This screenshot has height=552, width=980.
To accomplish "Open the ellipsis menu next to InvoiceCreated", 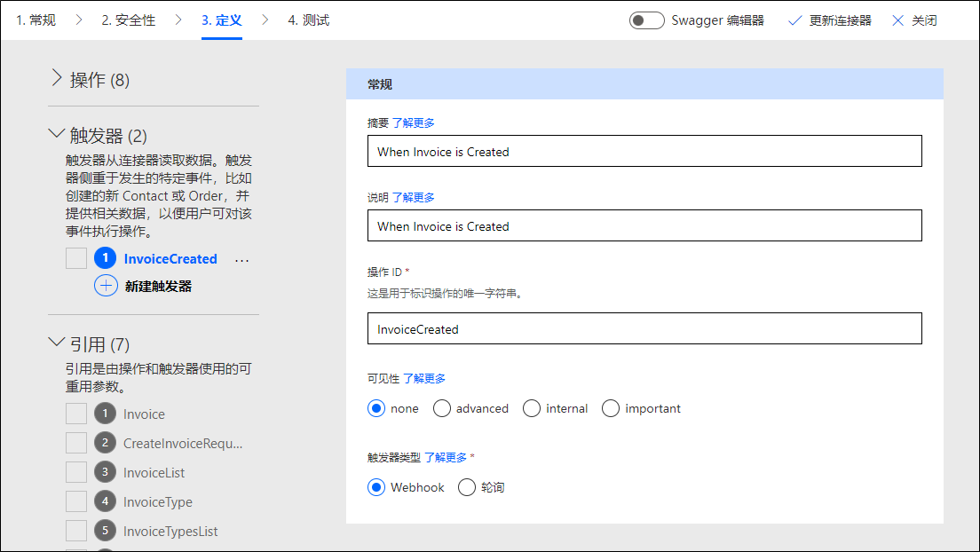I will (241, 260).
